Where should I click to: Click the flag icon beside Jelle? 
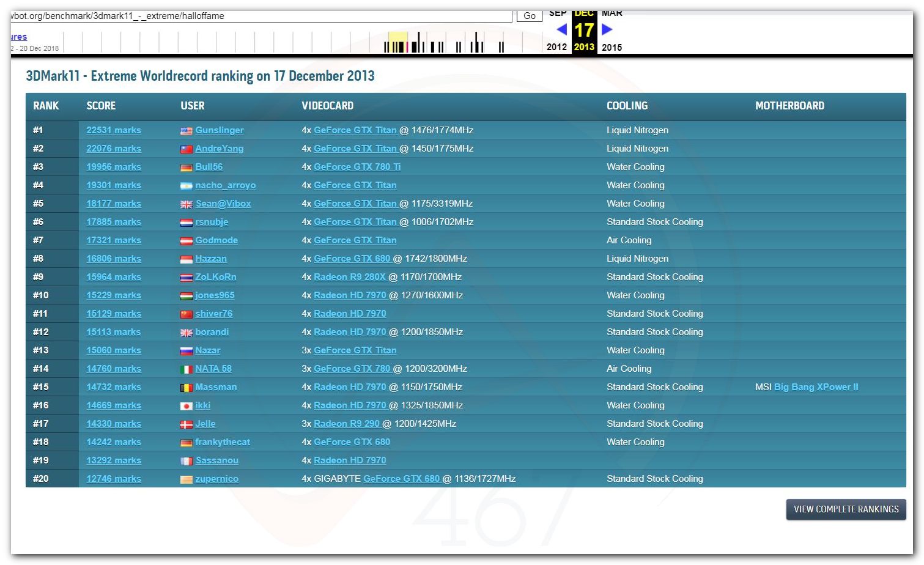click(x=187, y=424)
